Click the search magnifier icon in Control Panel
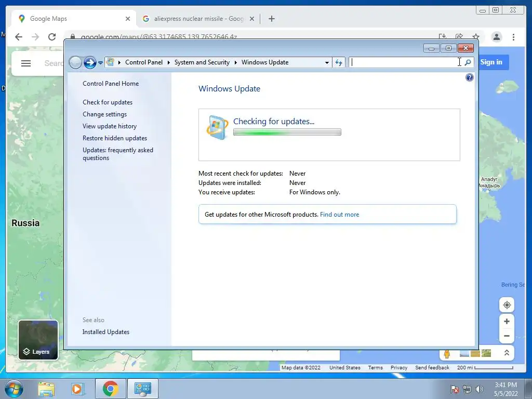 (468, 62)
